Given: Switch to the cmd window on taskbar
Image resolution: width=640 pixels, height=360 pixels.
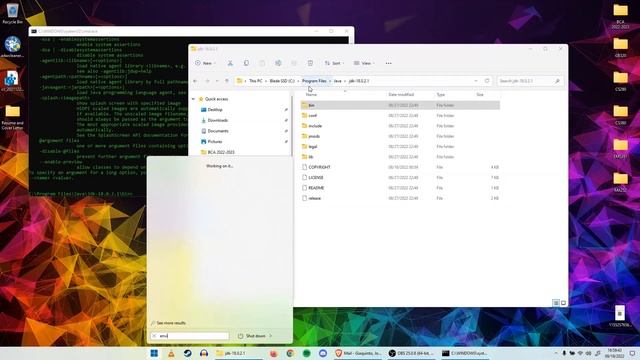Looking at the screenshot, I should [464, 353].
